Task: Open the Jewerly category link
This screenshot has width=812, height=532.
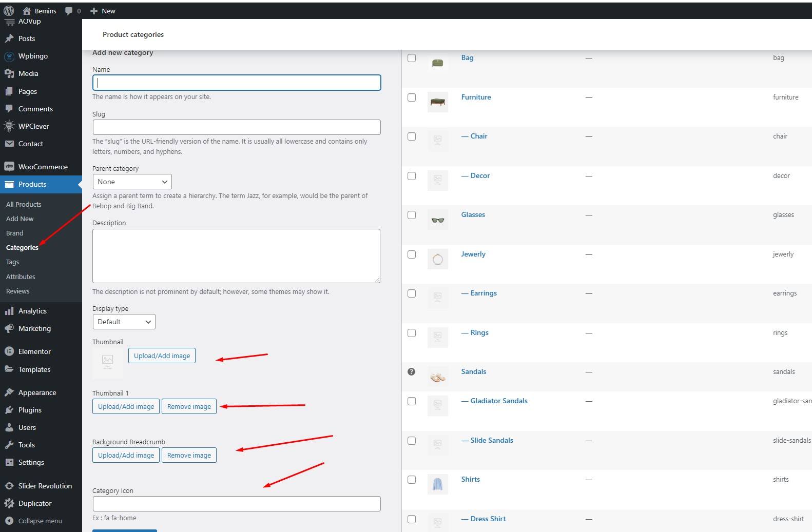Action: point(473,254)
